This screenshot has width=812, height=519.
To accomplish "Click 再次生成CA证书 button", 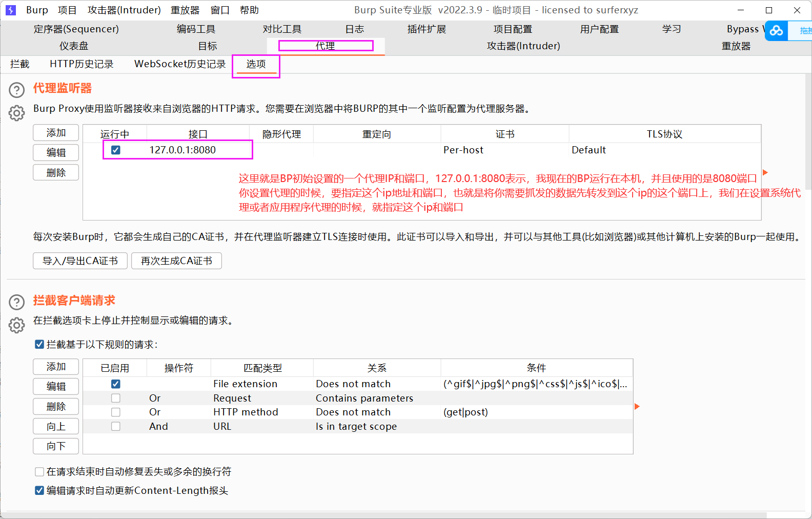I will [x=176, y=261].
